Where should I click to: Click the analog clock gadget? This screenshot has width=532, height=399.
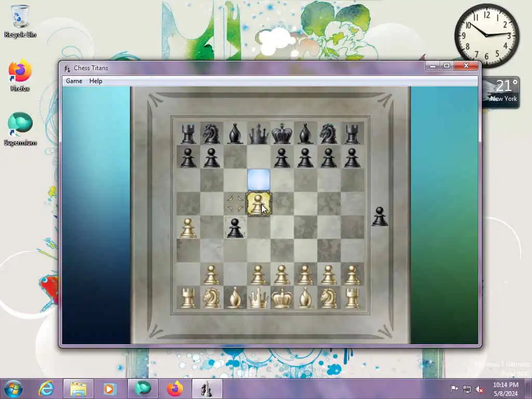487,35
